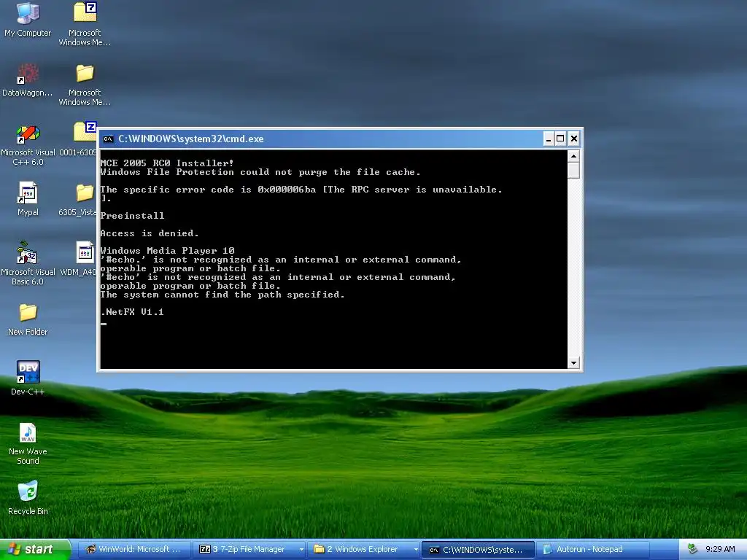747x560 pixels.
Task: Click the taskbar clock showing 9:29 AM
Action: pyautogui.click(x=720, y=549)
